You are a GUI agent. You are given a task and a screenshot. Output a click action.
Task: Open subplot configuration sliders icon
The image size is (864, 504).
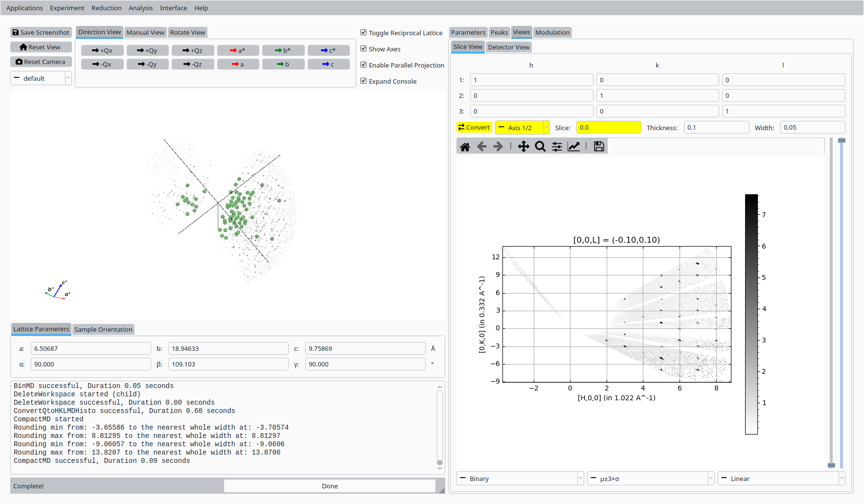tap(557, 147)
